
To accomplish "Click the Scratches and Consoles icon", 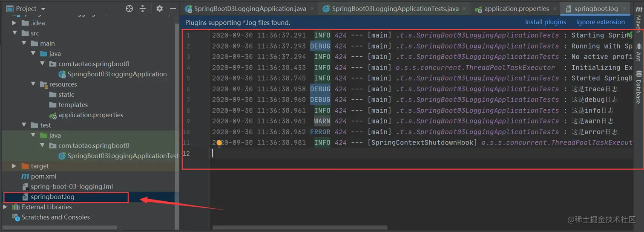I will tap(16, 217).
